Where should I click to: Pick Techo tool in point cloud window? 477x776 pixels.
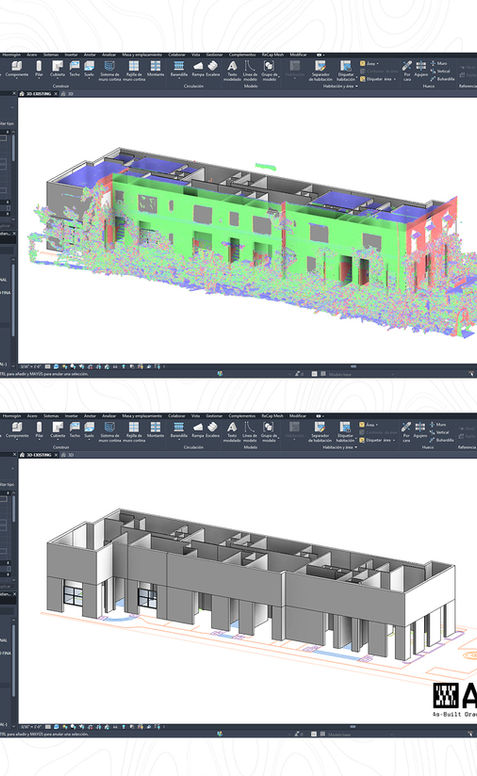(74, 69)
